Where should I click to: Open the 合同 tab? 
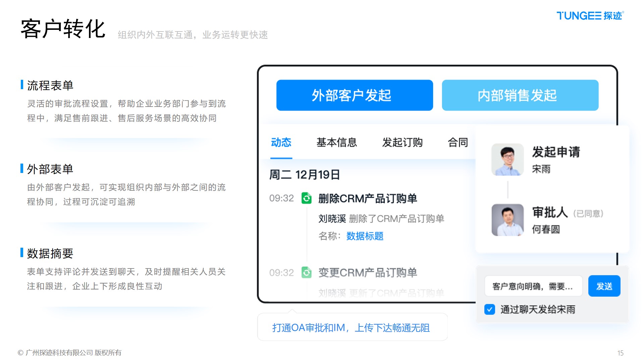[458, 142]
